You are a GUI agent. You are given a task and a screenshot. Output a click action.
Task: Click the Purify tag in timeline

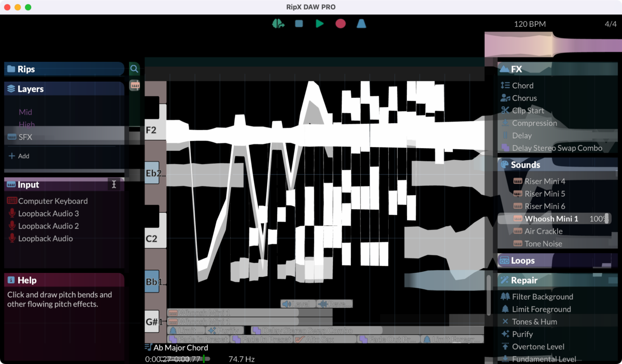tap(225, 330)
